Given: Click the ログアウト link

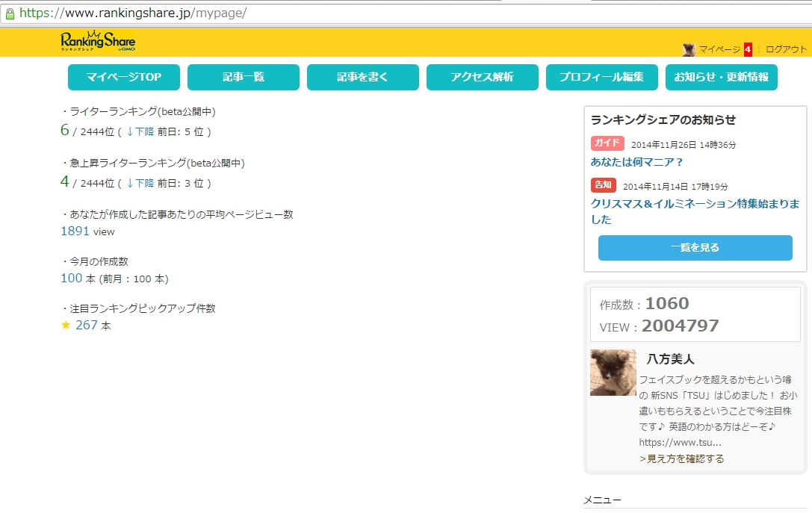Looking at the screenshot, I should click(786, 49).
